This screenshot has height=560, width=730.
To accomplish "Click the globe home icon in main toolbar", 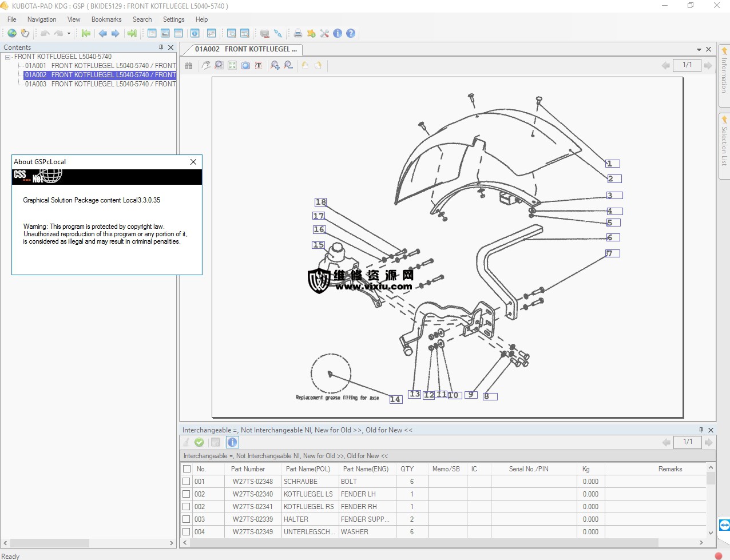I will 11,33.
